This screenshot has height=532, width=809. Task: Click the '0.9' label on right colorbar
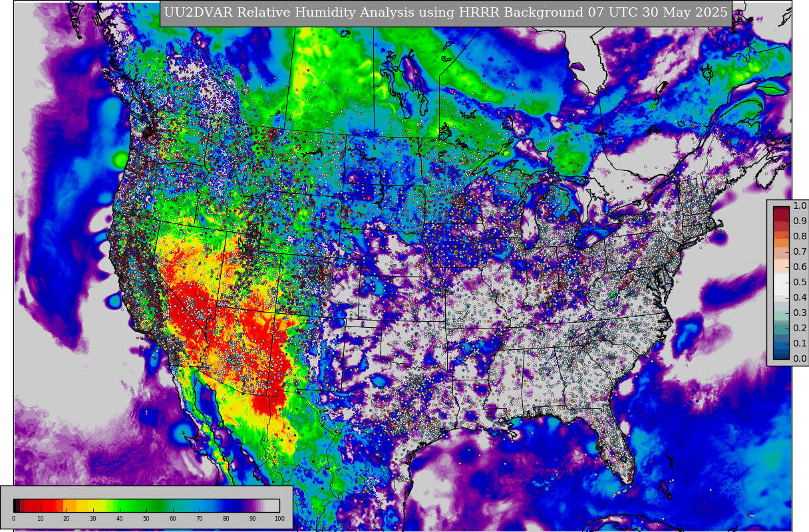click(799, 221)
